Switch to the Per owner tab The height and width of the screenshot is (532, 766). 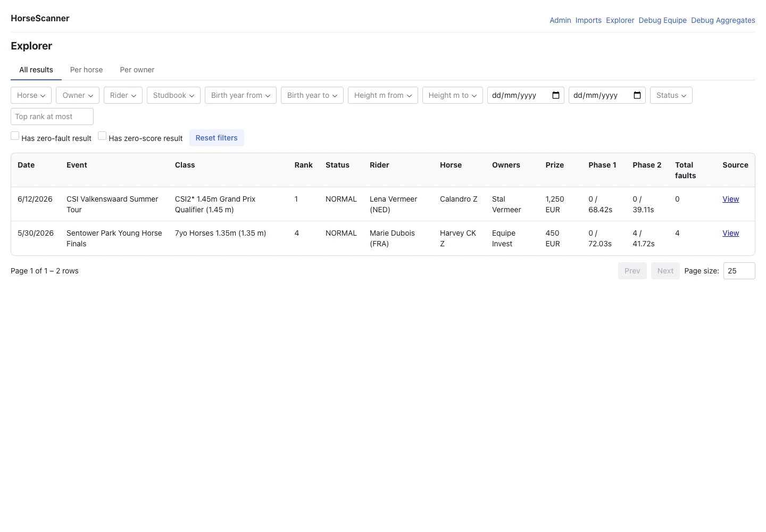click(137, 70)
